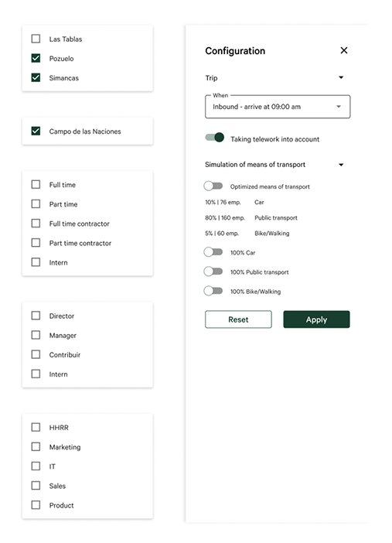
Task: Check the Product checkbox
Action: (x=36, y=504)
